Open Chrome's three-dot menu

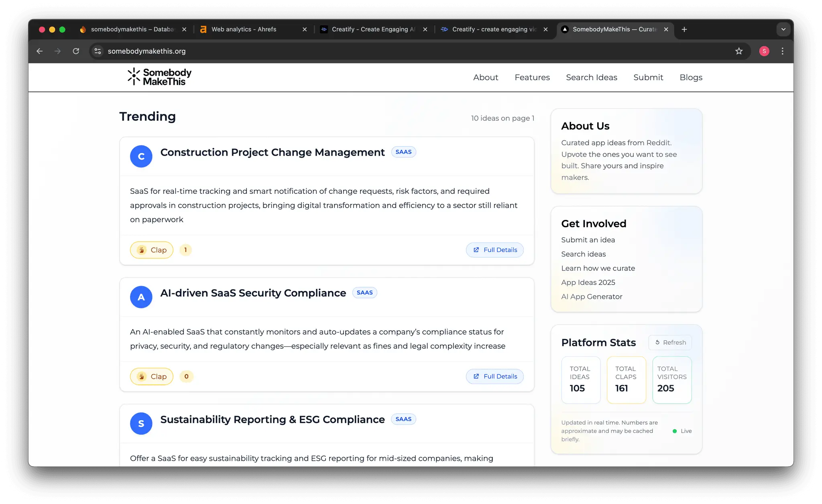tap(782, 51)
